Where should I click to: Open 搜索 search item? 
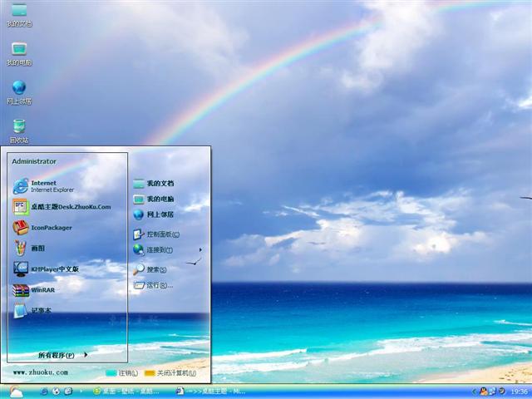pyautogui.click(x=150, y=269)
